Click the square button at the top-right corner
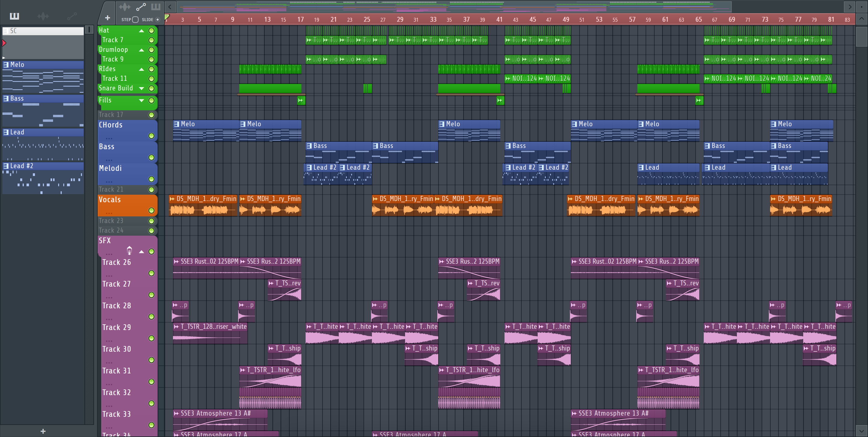The image size is (868, 437). (x=861, y=7)
